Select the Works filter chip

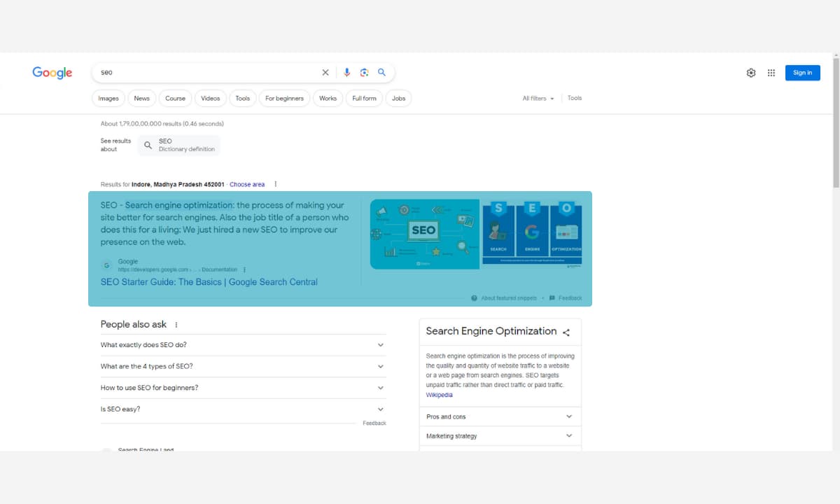(x=328, y=99)
